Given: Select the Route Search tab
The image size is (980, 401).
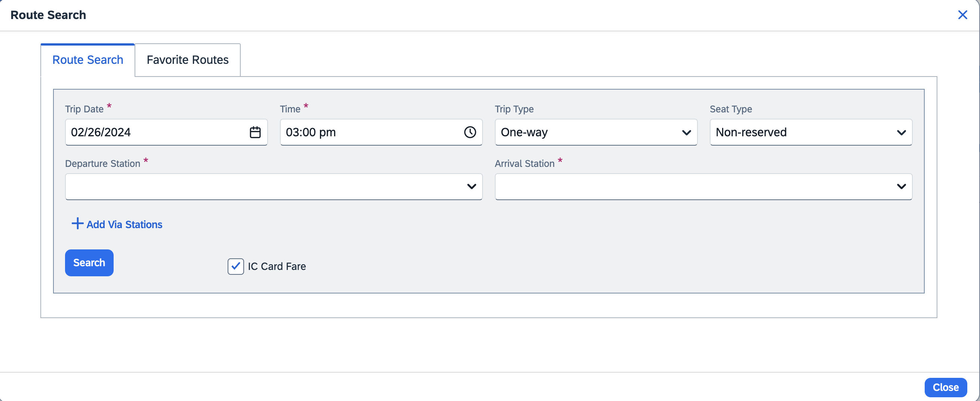Looking at the screenshot, I should click(87, 60).
